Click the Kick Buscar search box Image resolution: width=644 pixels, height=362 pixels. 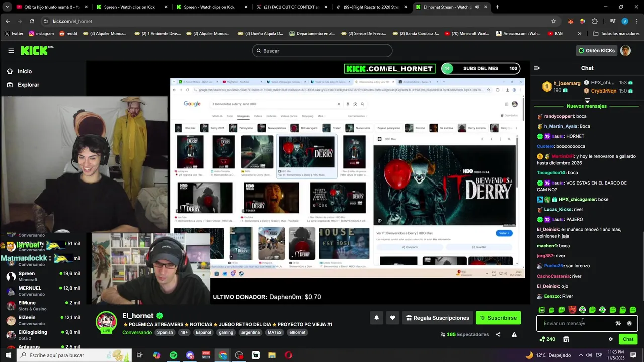tap(322, 51)
